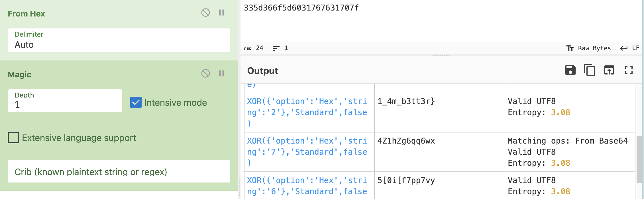Click the output pane vertical scrollbar
This screenshot has width=644, height=199.
coord(639,159)
